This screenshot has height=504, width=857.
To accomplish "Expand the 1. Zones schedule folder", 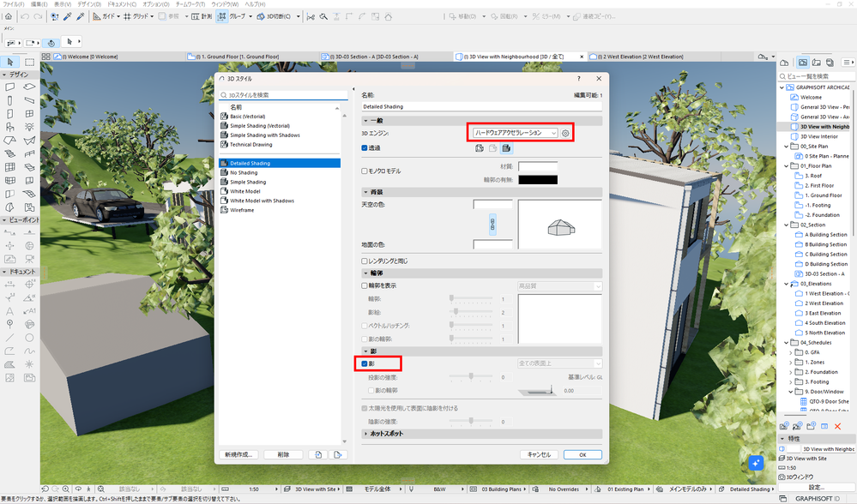I will pyautogui.click(x=791, y=363).
